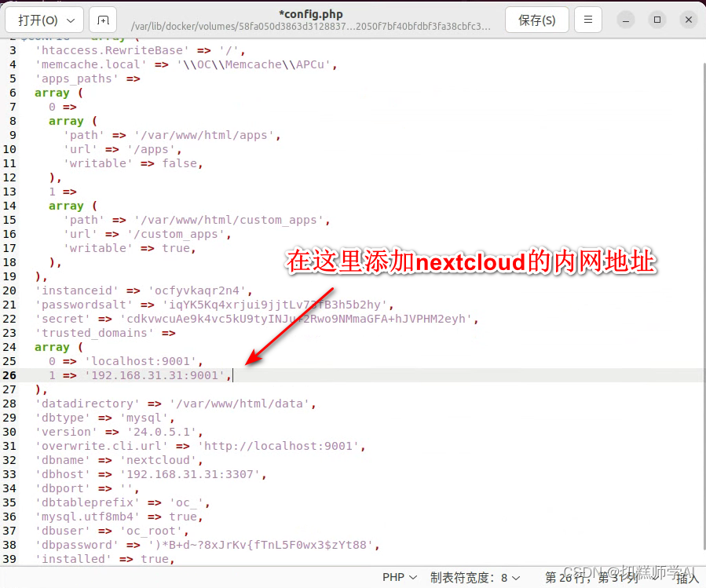Minimize the gedit window
Viewport: 706px width, 588px height.
(x=626, y=20)
